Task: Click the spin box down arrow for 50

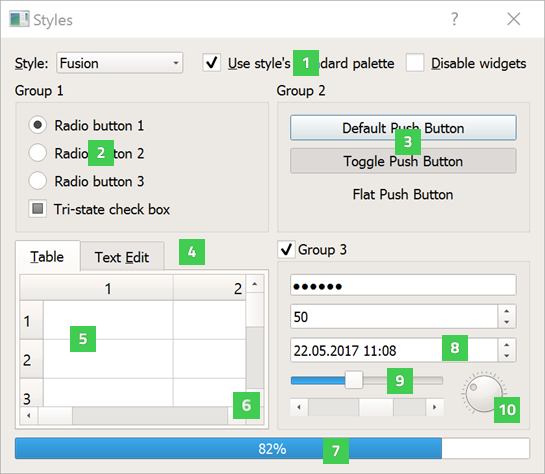Action: (x=507, y=322)
